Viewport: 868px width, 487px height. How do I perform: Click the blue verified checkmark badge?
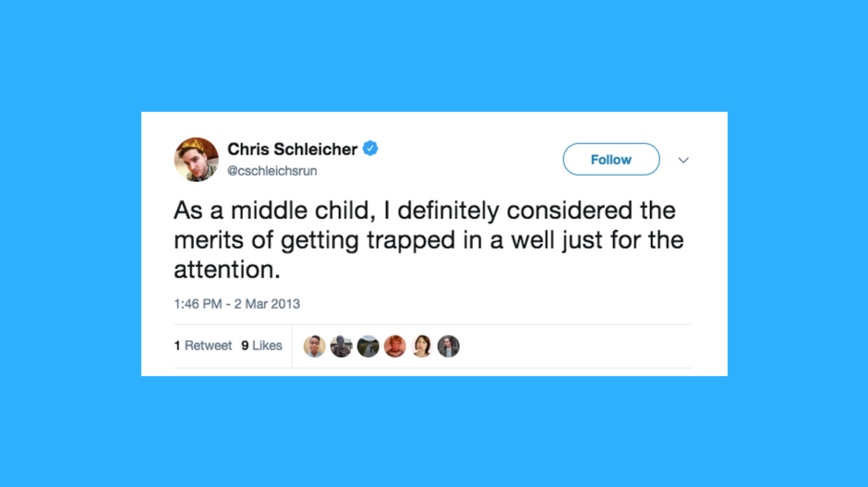(370, 148)
